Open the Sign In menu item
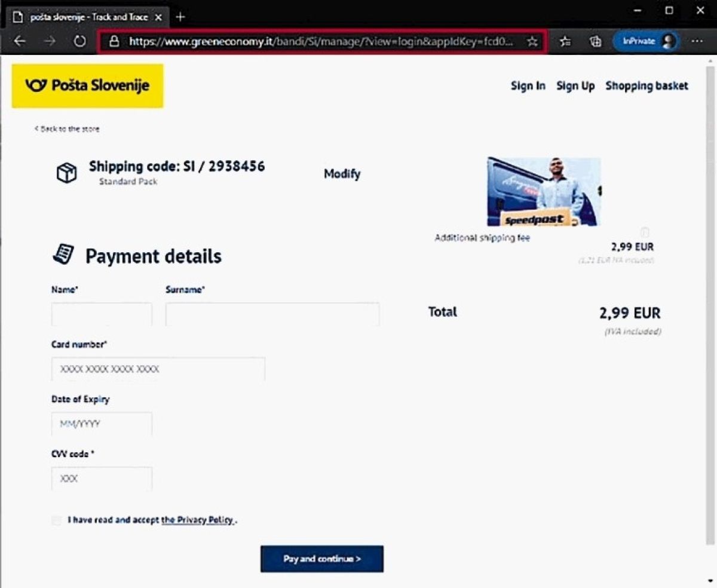Image resolution: width=717 pixels, height=588 pixels. tap(528, 86)
